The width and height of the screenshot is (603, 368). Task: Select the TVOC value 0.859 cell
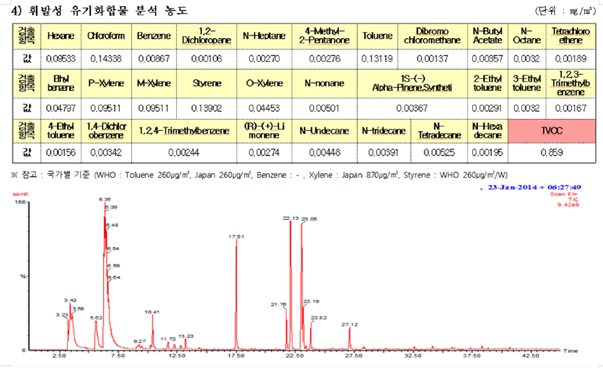552,153
